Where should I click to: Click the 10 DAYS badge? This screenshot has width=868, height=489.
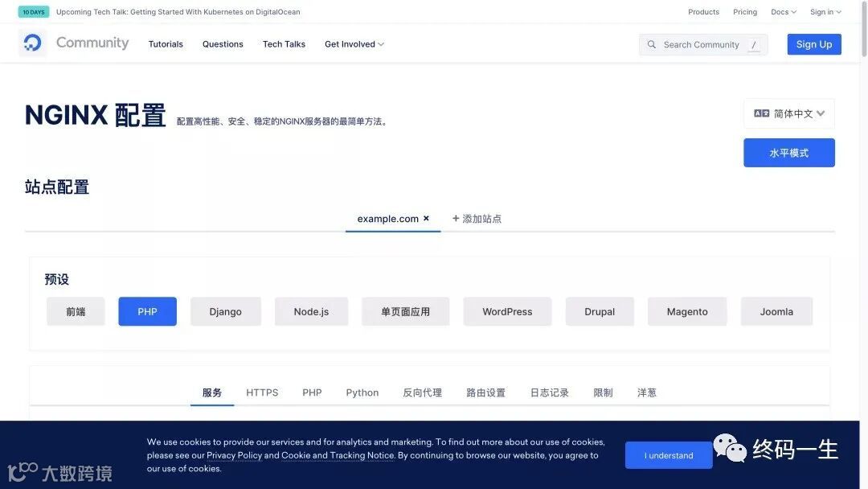(34, 11)
